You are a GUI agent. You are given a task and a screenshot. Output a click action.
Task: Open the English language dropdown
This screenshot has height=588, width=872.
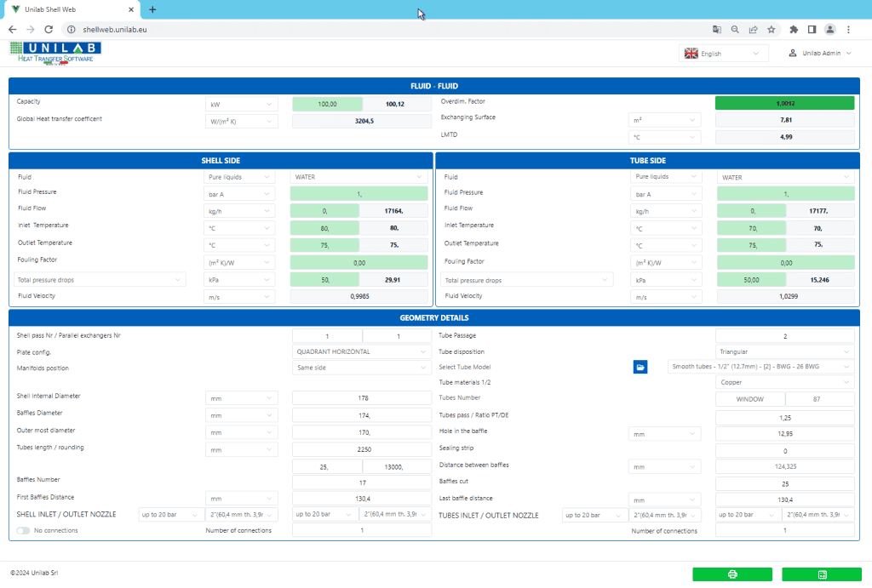[x=723, y=53]
